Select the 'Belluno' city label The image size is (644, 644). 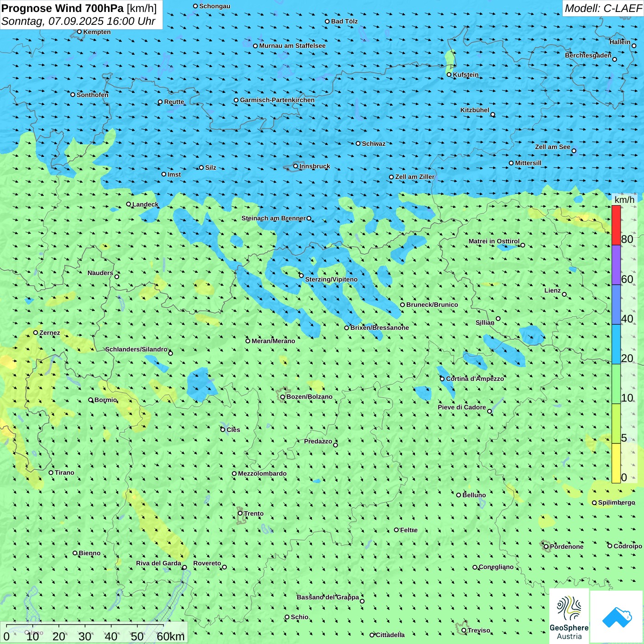click(474, 495)
